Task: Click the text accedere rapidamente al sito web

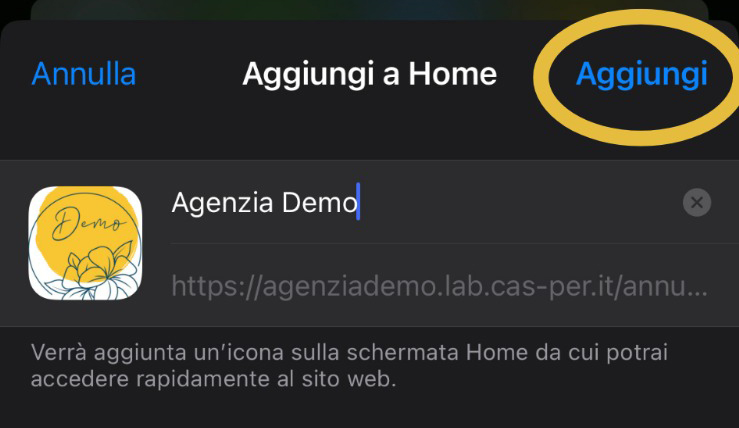Action: [x=213, y=379]
